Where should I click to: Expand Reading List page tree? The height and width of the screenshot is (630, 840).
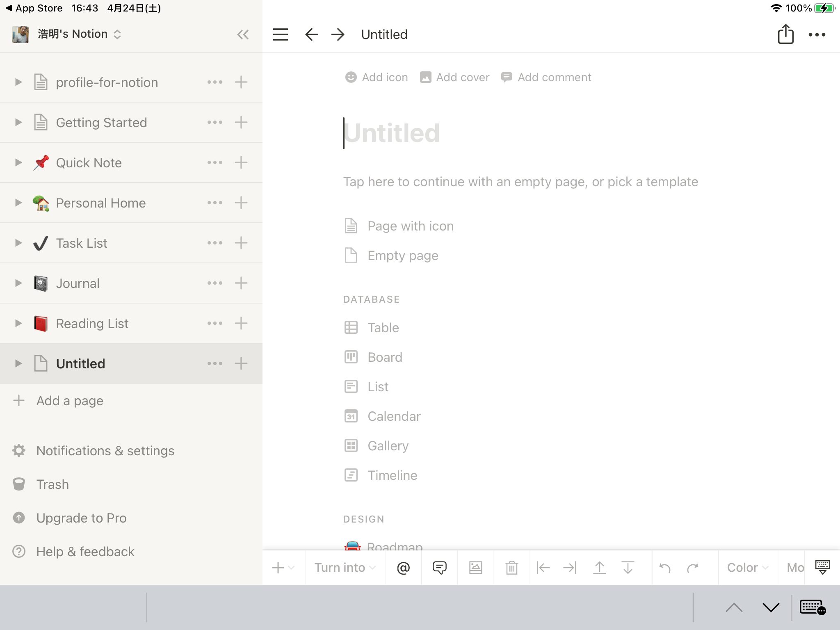(18, 323)
